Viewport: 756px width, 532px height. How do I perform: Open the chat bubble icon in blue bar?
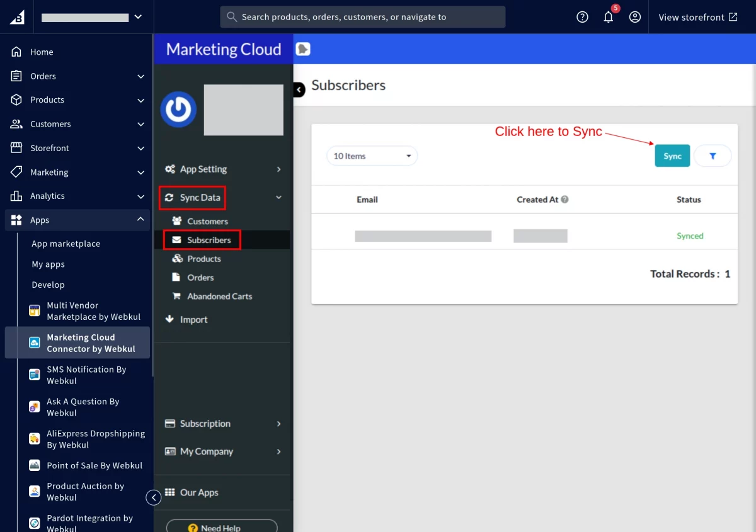coord(303,49)
